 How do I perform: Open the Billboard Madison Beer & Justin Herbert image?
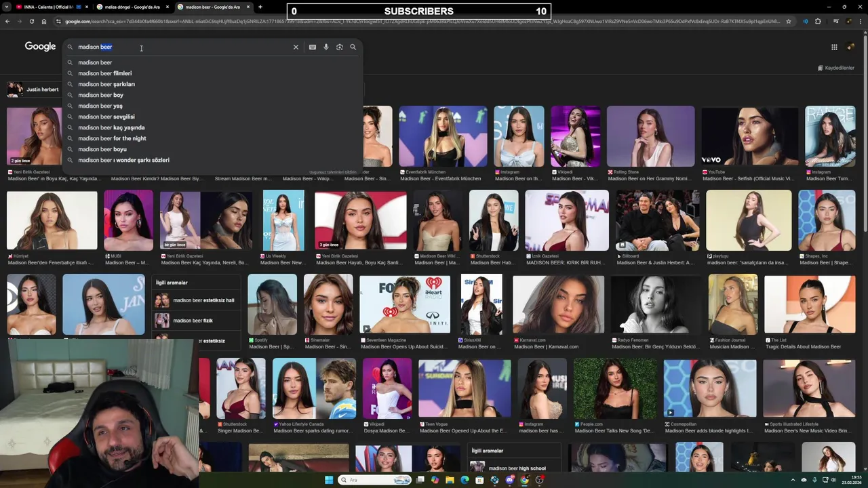pos(657,220)
